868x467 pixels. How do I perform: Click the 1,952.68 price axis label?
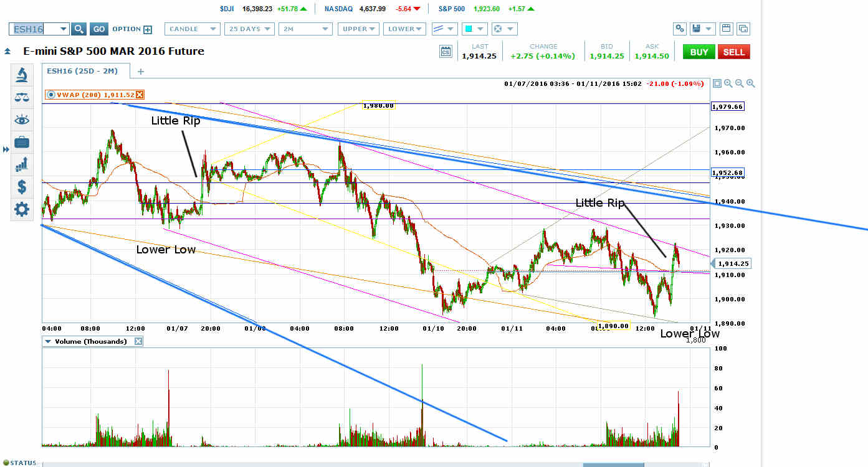click(x=727, y=172)
